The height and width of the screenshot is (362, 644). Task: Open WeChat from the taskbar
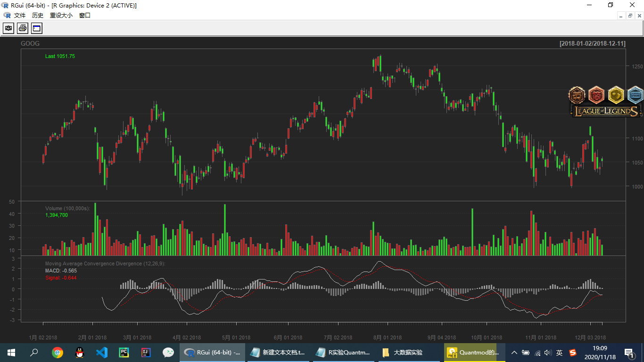click(x=168, y=353)
